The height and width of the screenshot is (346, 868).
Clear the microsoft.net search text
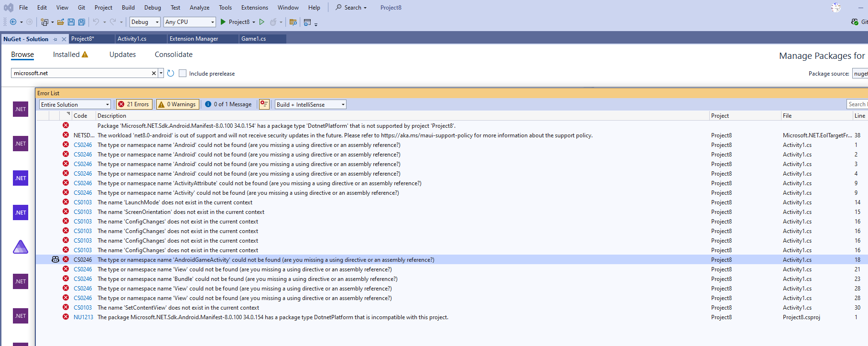[x=154, y=73]
